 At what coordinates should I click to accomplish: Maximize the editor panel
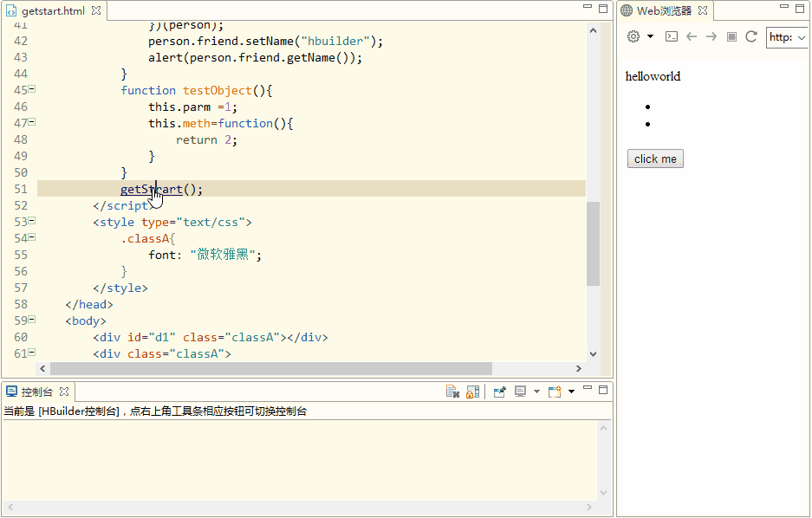point(603,9)
